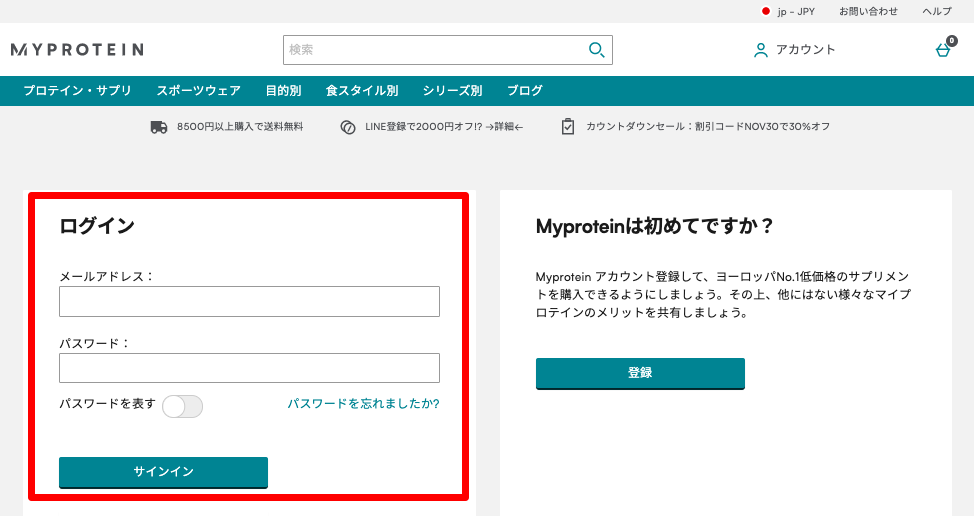Open the jp - JPY region selector
Image resolution: width=974 pixels, height=516 pixels.
point(796,11)
